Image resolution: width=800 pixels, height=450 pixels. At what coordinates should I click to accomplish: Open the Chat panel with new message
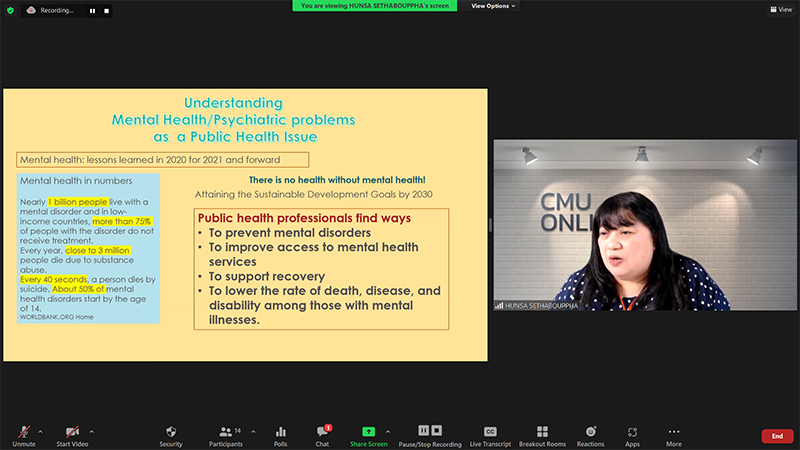(x=322, y=436)
